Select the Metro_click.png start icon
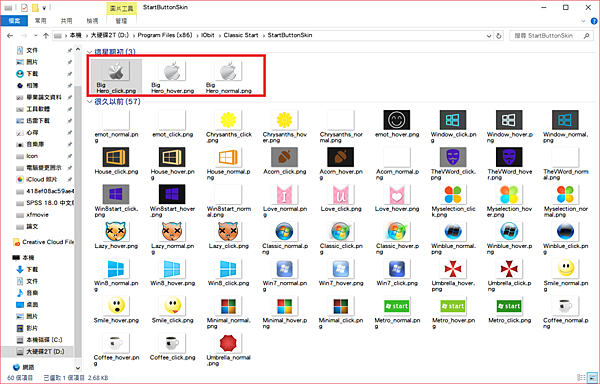This screenshot has height=384, width=600. point(509,305)
